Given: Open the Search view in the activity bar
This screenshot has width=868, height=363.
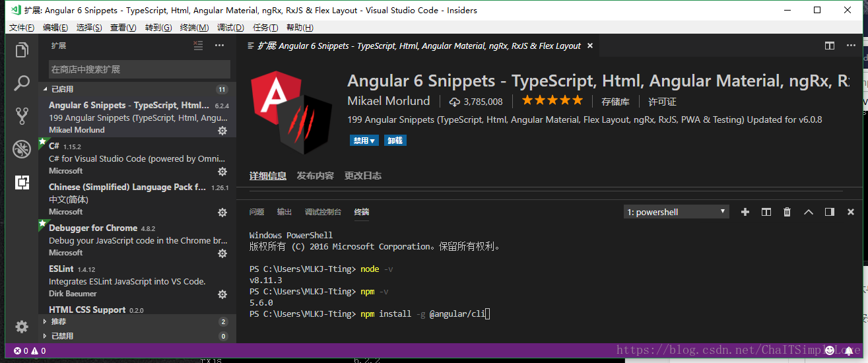Looking at the screenshot, I should (22, 83).
